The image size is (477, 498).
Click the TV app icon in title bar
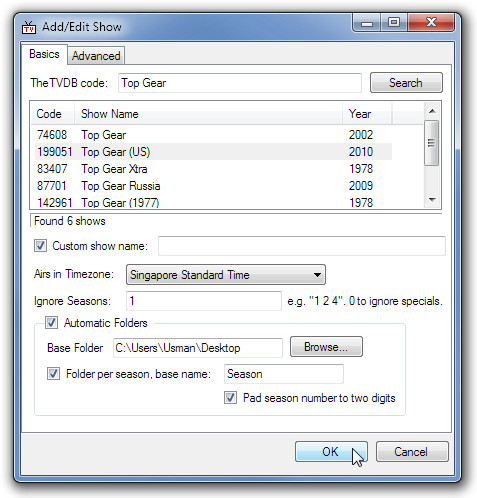pos(29,27)
